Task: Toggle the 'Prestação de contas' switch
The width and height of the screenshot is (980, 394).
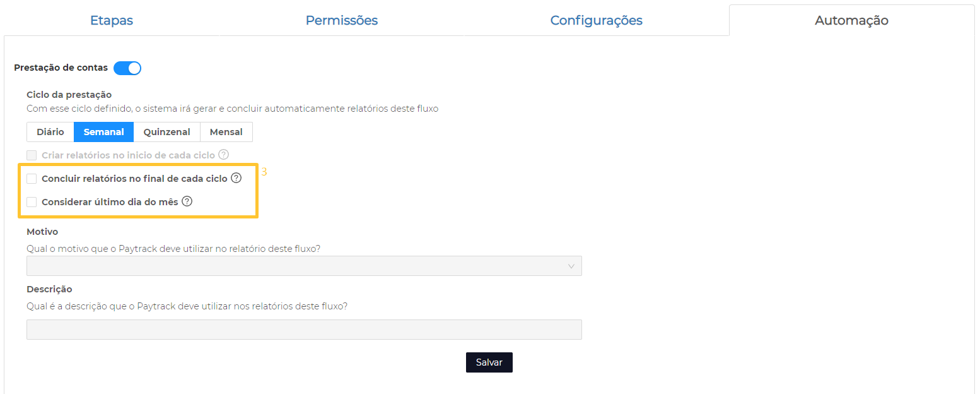Action: pos(127,68)
